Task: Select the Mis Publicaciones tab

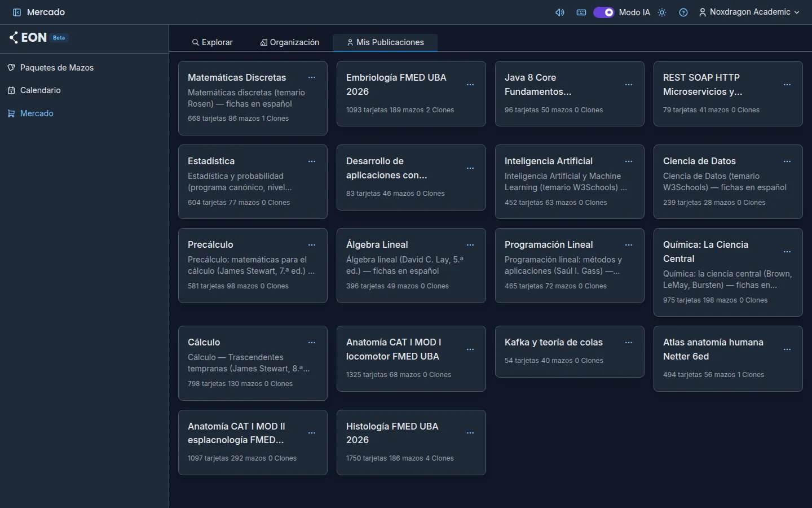Action: coord(385,42)
